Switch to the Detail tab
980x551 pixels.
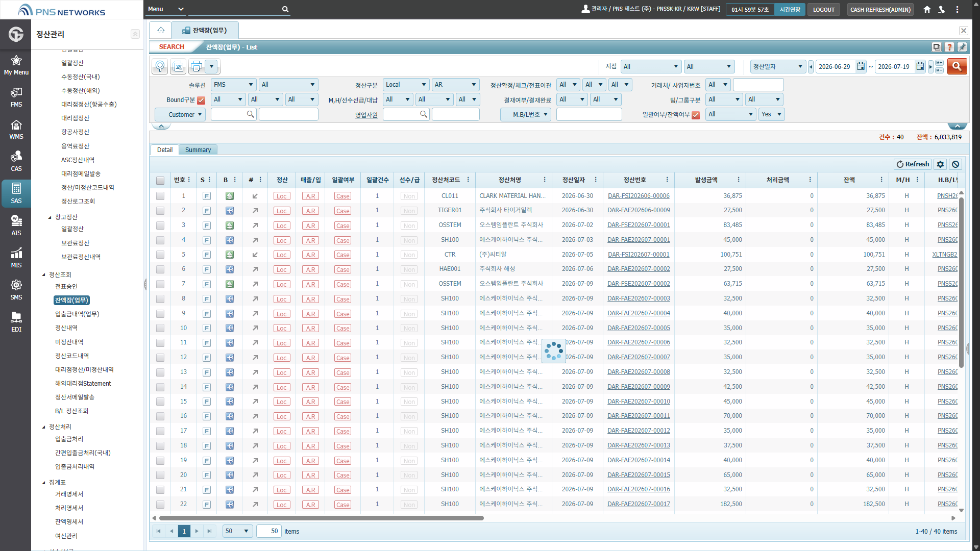[x=164, y=150]
